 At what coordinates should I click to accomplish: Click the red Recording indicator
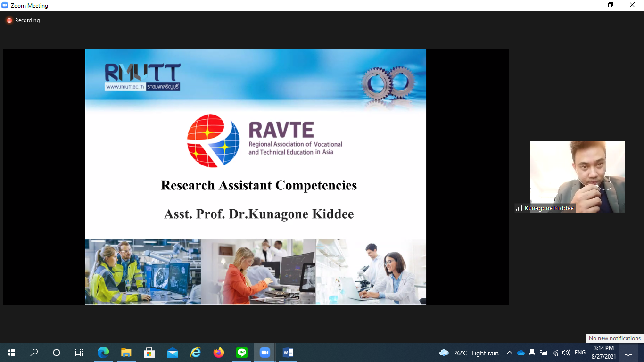[x=9, y=20]
